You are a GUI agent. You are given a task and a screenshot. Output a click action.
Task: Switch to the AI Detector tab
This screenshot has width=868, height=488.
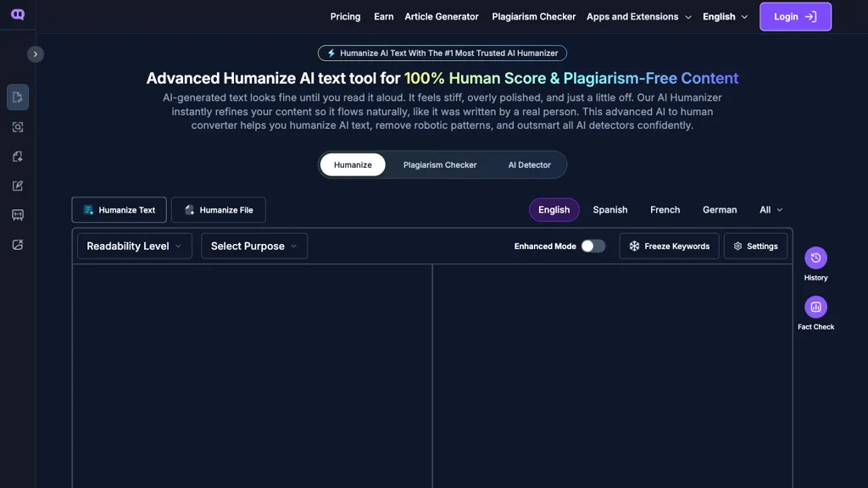527,164
